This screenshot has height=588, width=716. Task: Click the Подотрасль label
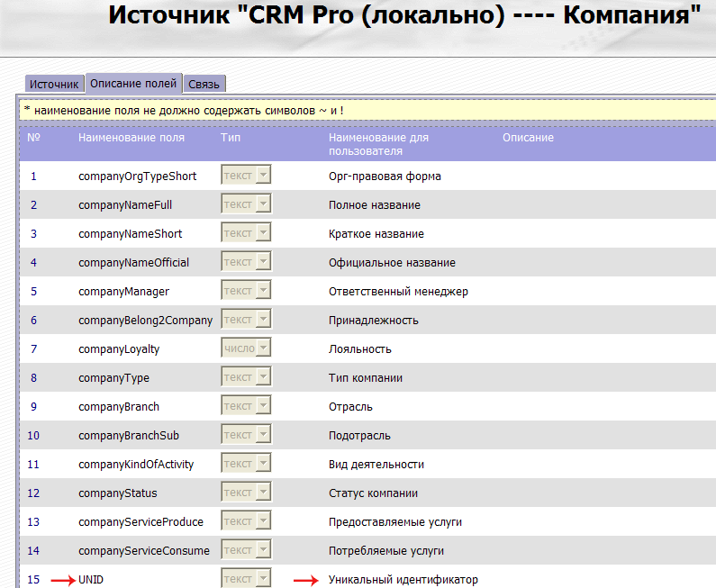pos(360,435)
